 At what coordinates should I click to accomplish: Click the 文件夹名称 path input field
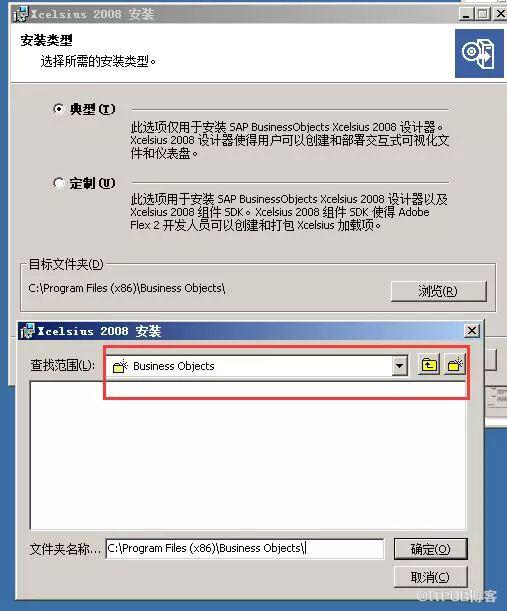pyautogui.click(x=245, y=549)
